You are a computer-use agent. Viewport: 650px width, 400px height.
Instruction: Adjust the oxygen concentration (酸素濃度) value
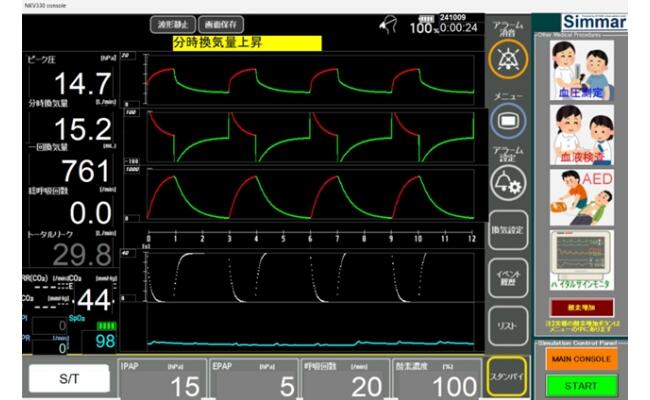click(x=437, y=378)
